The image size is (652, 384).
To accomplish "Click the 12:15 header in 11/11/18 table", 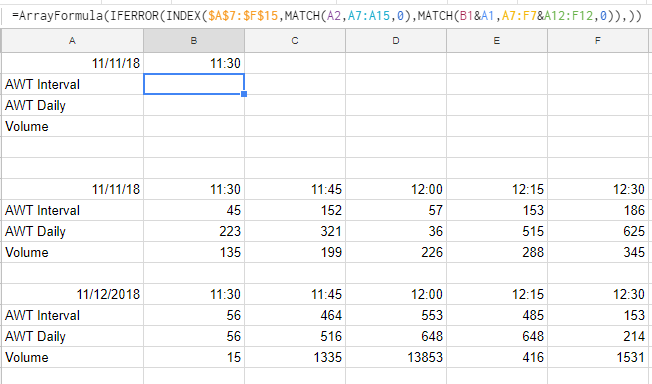I will tap(497, 189).
